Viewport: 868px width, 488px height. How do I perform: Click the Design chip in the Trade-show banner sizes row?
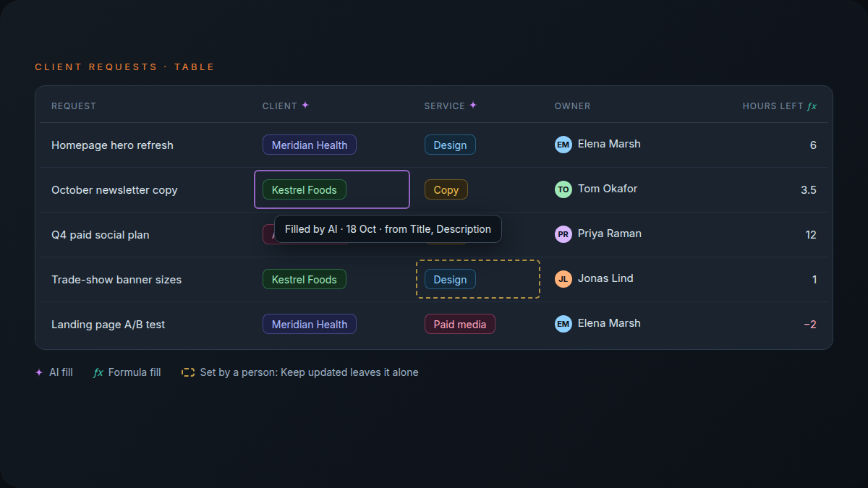point(450,279)
